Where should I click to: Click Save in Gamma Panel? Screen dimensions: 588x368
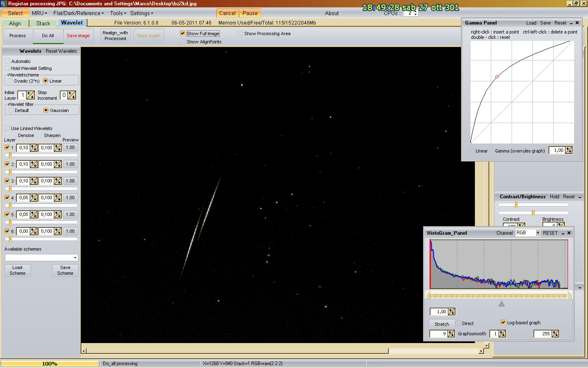[x=545, y=23]
